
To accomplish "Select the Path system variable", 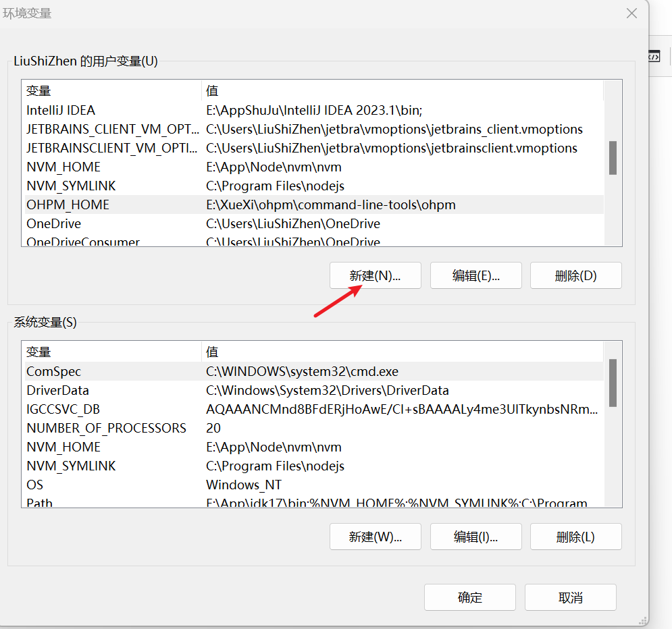I will 313,502.
